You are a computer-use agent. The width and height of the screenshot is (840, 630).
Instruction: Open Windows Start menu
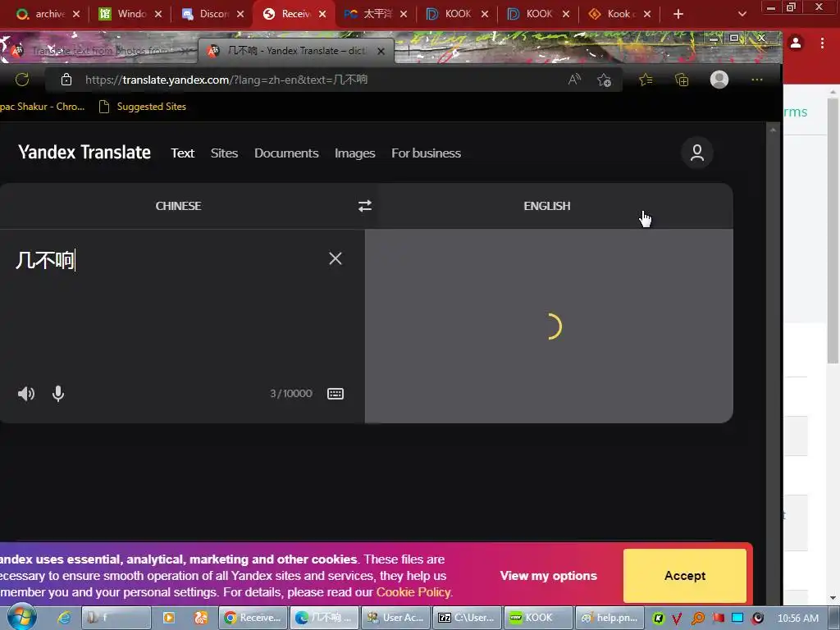click(x=21, y=618)
